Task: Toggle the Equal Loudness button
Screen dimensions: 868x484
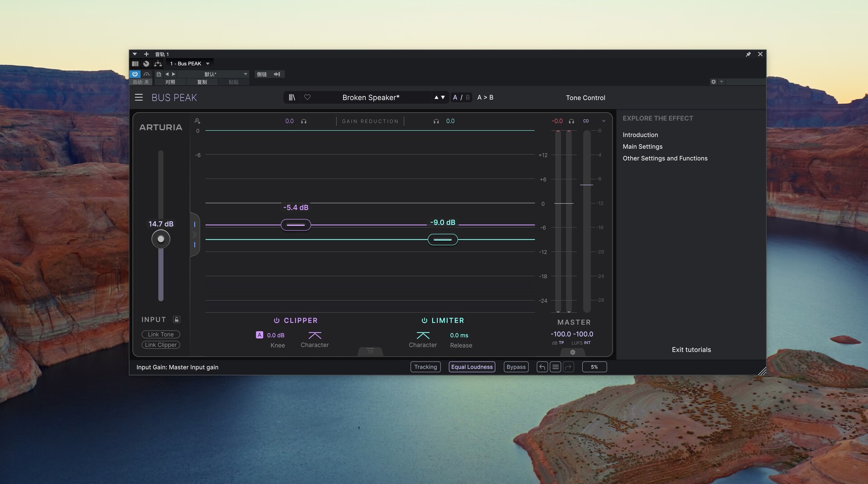Action: pos(472,367)
